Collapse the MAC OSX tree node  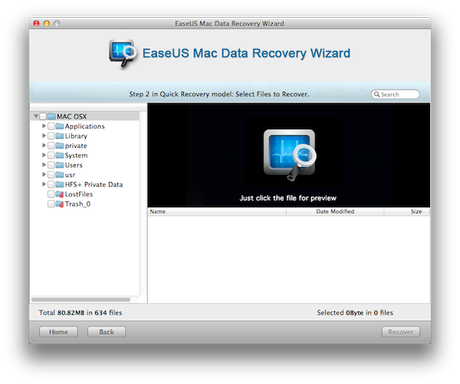coord(36,116)
